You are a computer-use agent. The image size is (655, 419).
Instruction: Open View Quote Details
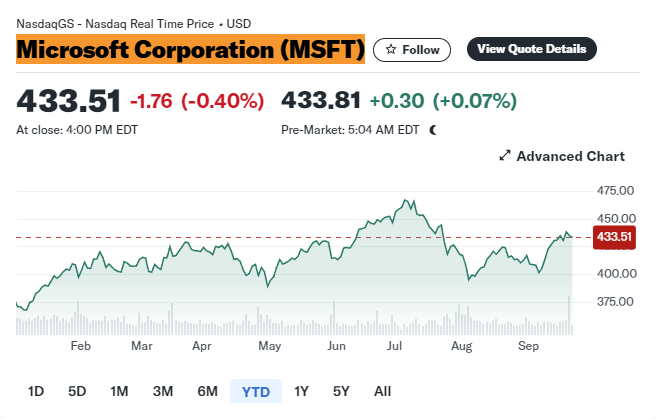pos(531,49)
